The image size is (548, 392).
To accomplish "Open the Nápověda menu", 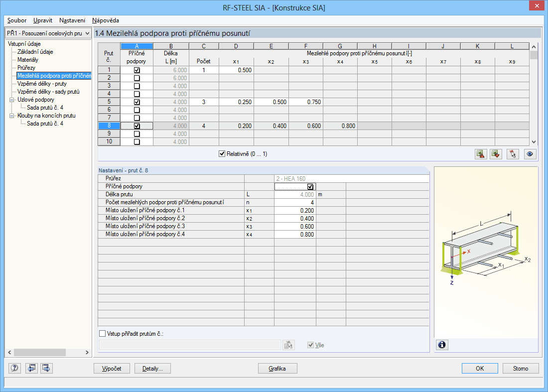I will pyautogui.click(x=106, y=20).
